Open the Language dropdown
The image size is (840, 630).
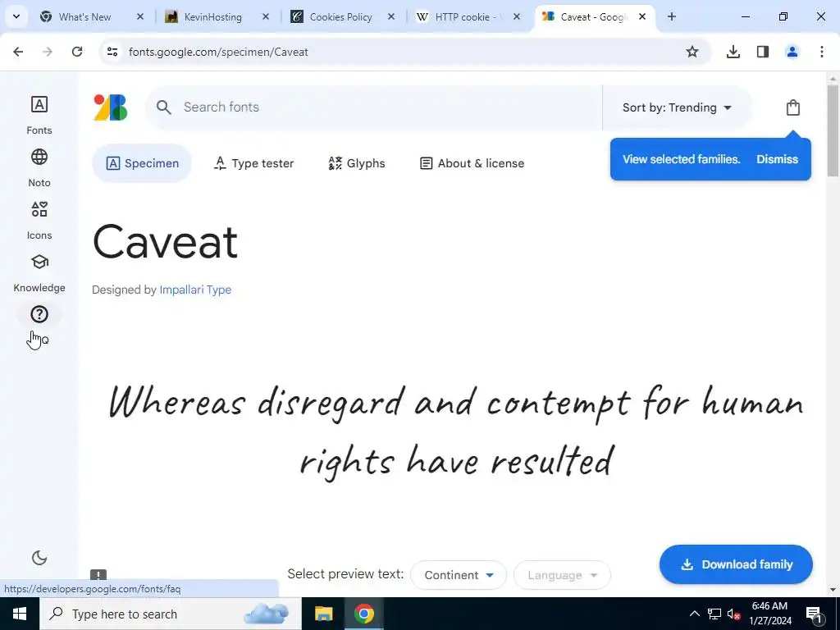(x=562, y=575)
